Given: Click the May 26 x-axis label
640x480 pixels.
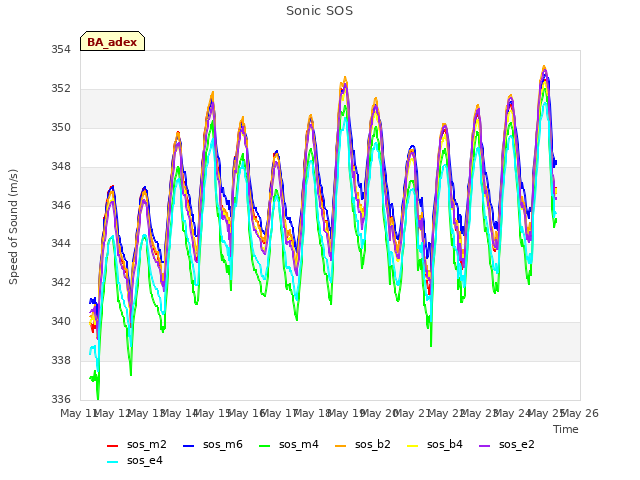Looking at the screenshot, I should click(580, 413).
